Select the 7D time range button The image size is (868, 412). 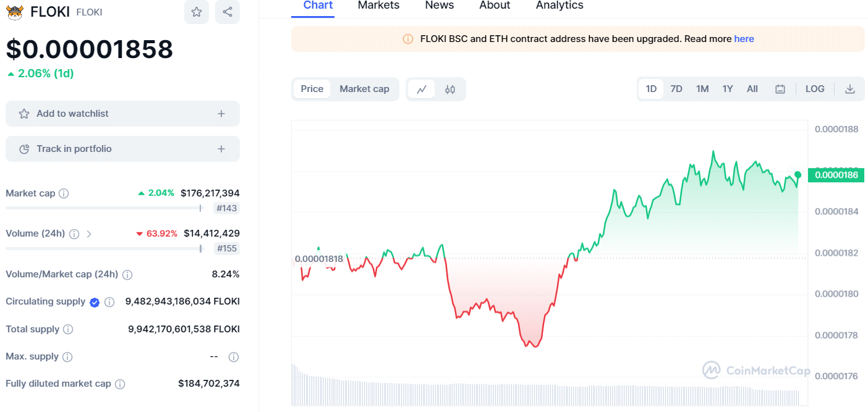click(x=676, y=89)
